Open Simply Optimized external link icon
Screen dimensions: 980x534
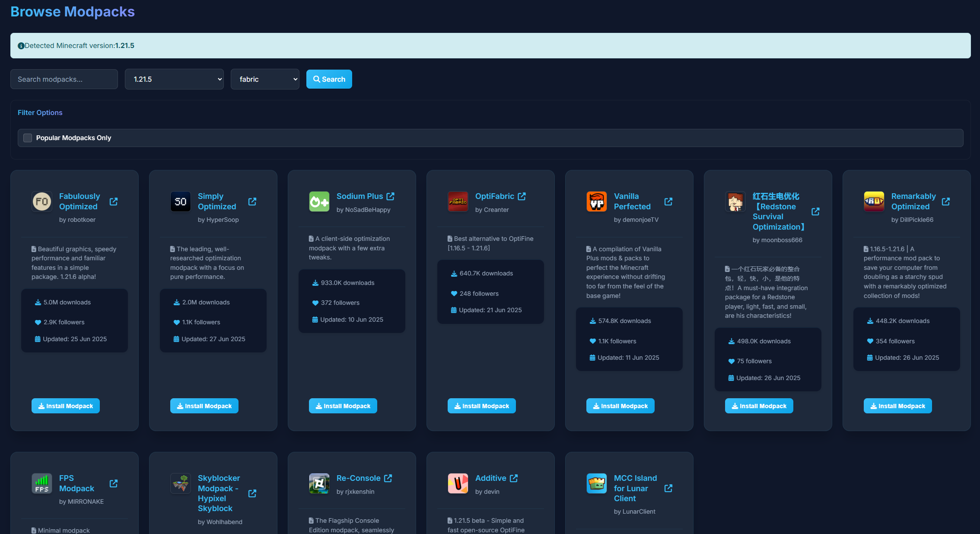pyautogui.click(x=252, y=201)
